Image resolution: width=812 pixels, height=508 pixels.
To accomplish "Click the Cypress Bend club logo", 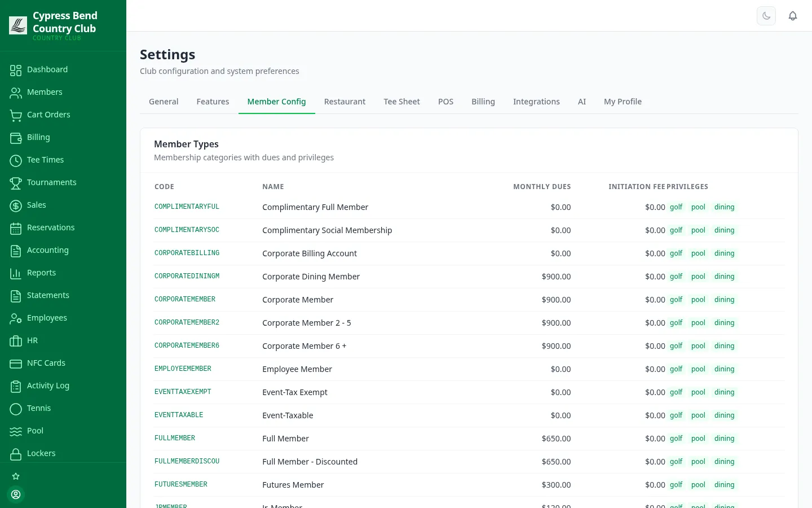I will 18,25.
